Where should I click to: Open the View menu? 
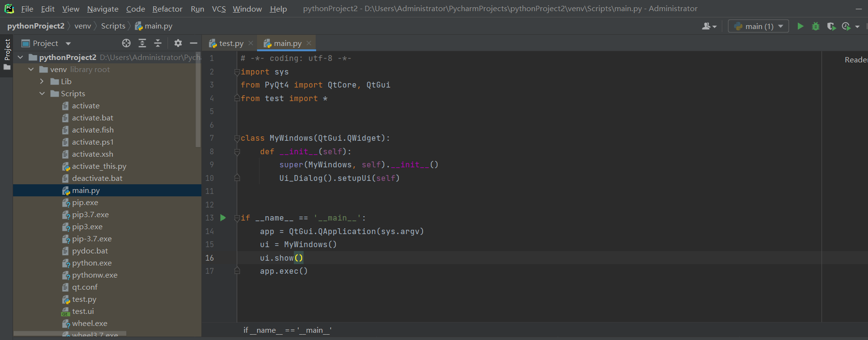point(71,9)
